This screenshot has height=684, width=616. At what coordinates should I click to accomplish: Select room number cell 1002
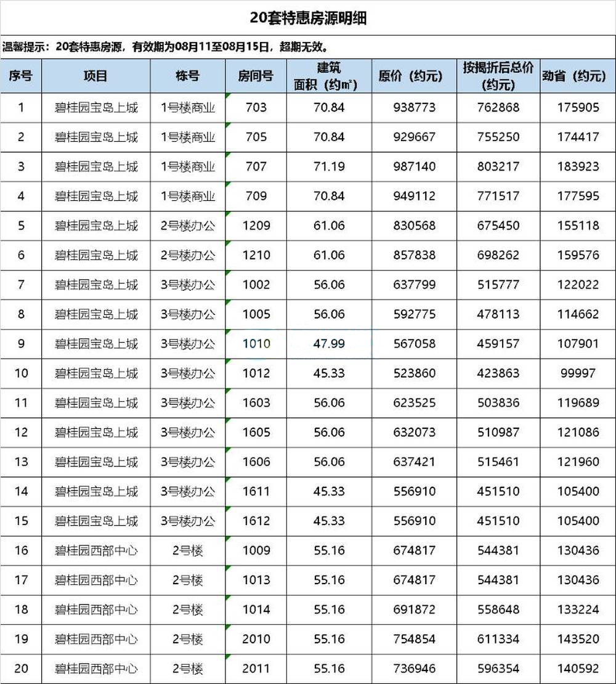[x=256, y=285]
